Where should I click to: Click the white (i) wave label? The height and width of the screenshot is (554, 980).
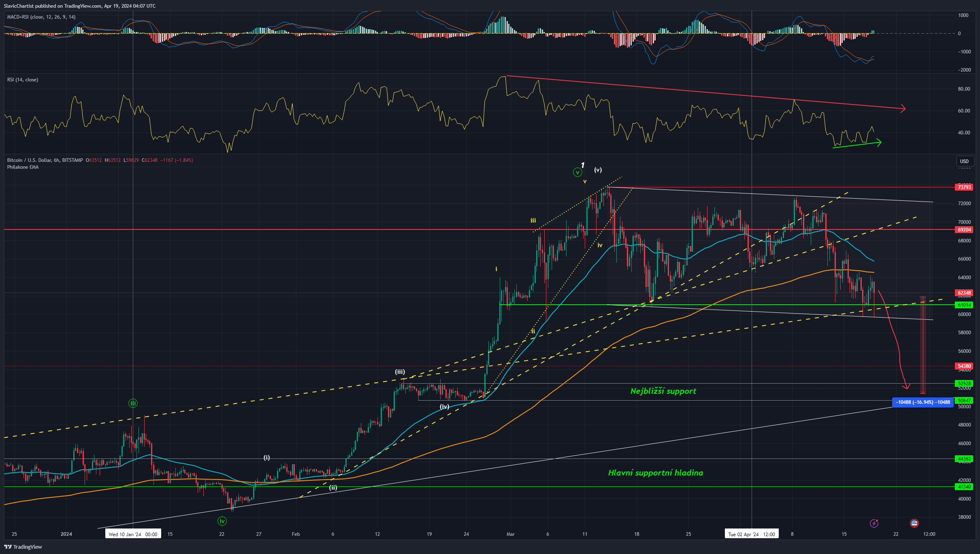(x=266, y=457)
